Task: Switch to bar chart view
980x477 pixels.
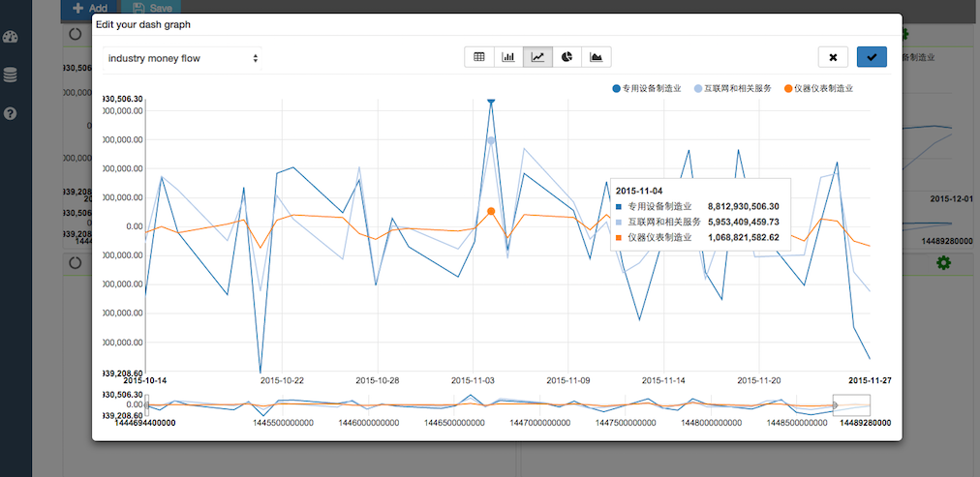Action: (x=508, y=57)
